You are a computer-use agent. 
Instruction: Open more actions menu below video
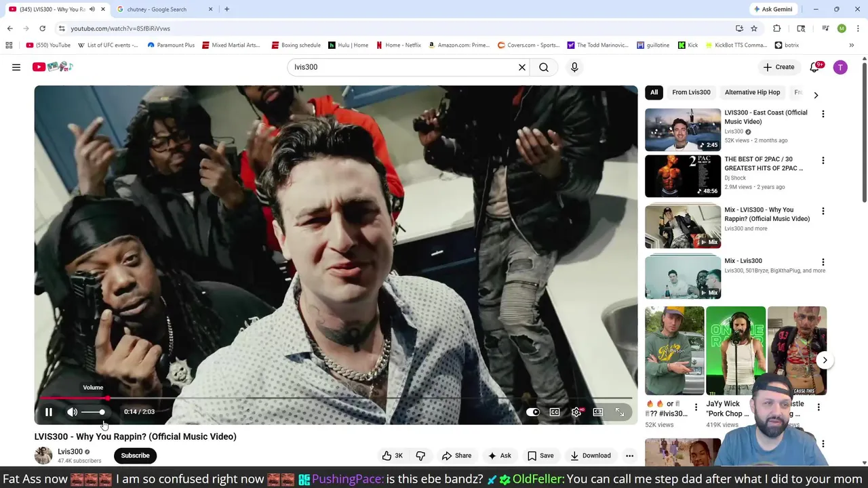pos(629,455)
